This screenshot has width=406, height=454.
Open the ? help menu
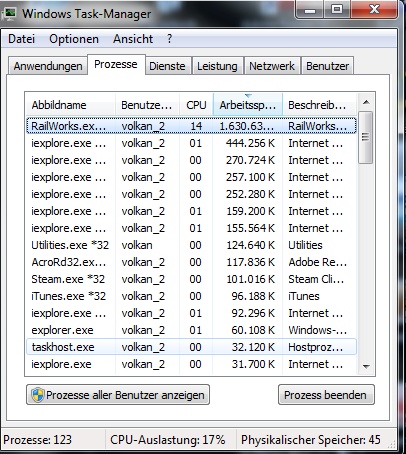[x=170, y=39]
